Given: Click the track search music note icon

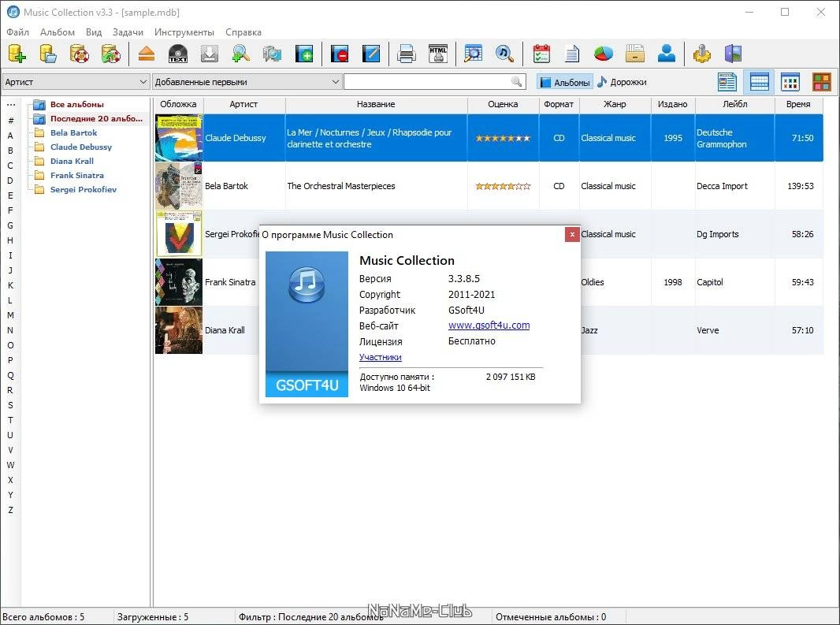Looking at the screenshot, I should (504, 54).
